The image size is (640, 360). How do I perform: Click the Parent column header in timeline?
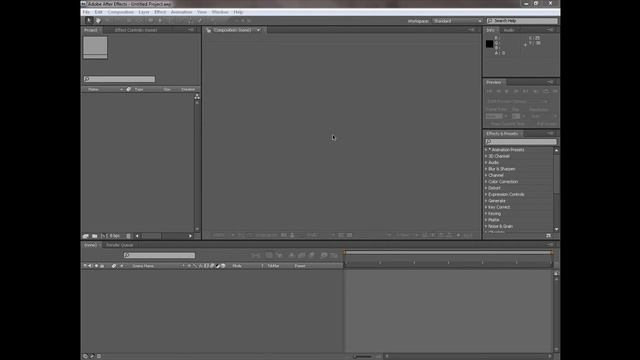(300, 266)
